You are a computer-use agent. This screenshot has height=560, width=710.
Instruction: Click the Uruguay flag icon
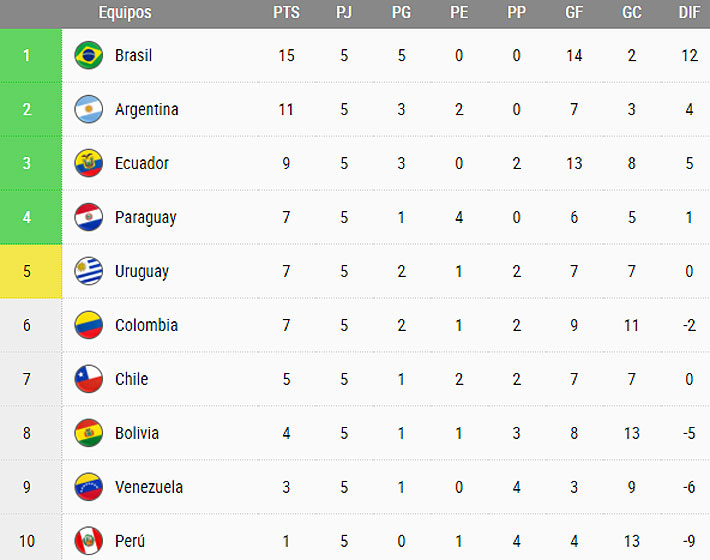pos(89,271)
